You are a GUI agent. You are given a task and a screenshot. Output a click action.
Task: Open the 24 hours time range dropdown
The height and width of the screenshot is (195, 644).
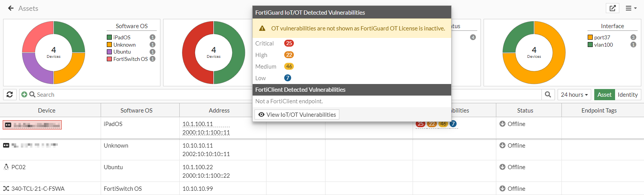coord(574,94)
